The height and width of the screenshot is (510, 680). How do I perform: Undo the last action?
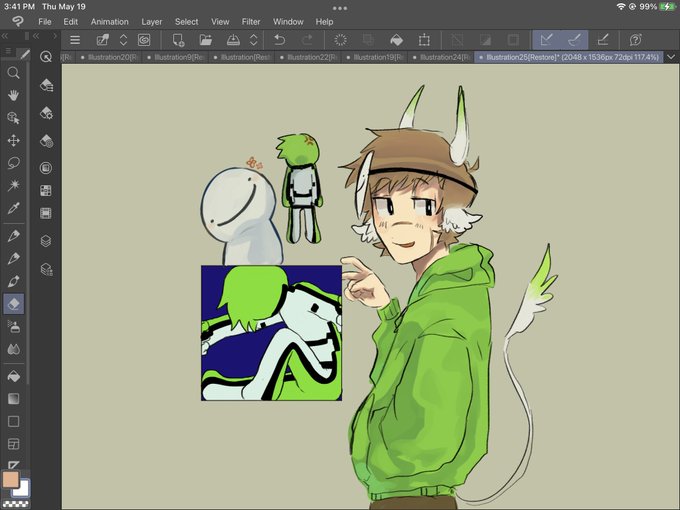[x=280, y=40]
